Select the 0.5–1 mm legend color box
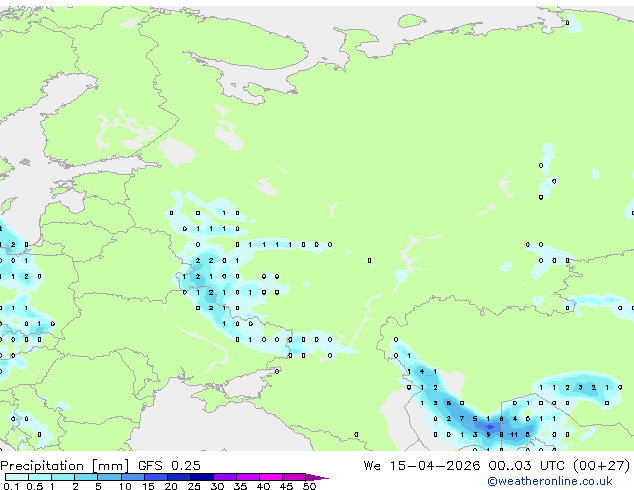 click(x=40, y=477)
